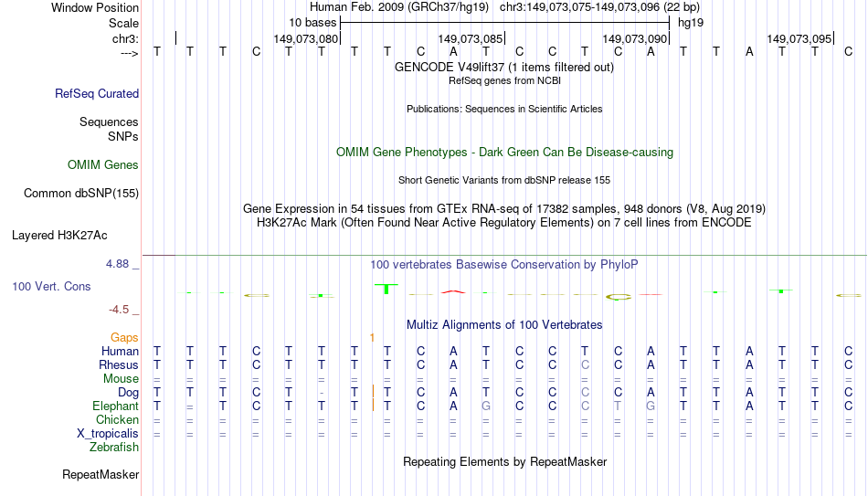Click the chr3: ruler label
The height and width of the screenshot is (496, 868).
pyautogui.click(x=125, y=38)
